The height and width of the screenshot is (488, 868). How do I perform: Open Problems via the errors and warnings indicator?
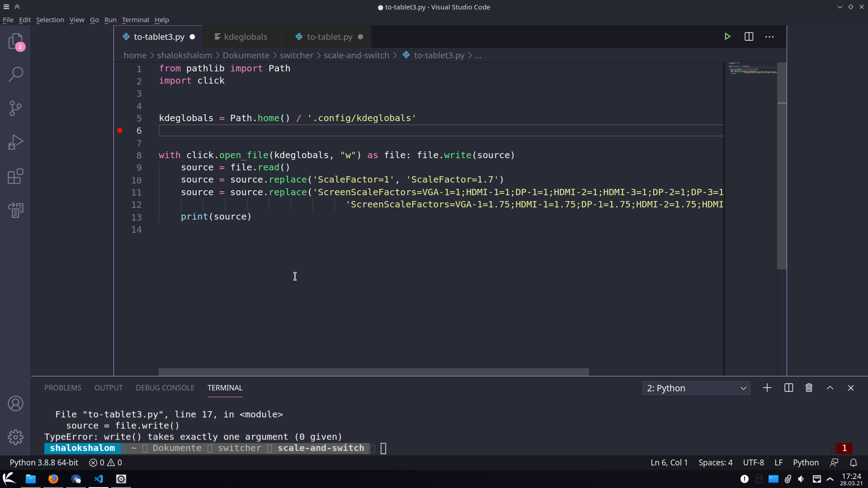coord(105,462)
